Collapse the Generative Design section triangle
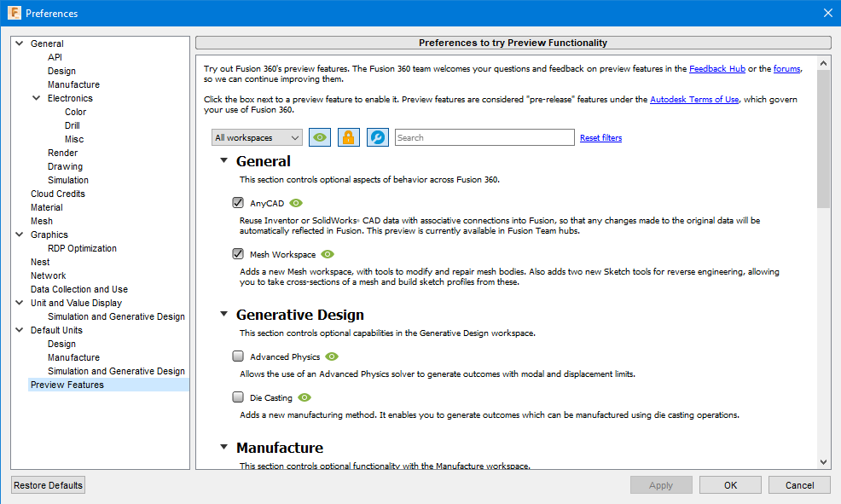This screenshot has width=841, height=504. (224, 314)
